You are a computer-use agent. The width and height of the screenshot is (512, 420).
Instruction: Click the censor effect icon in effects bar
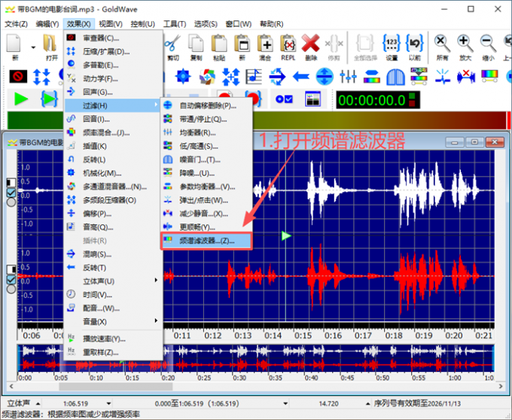[18, 77]
